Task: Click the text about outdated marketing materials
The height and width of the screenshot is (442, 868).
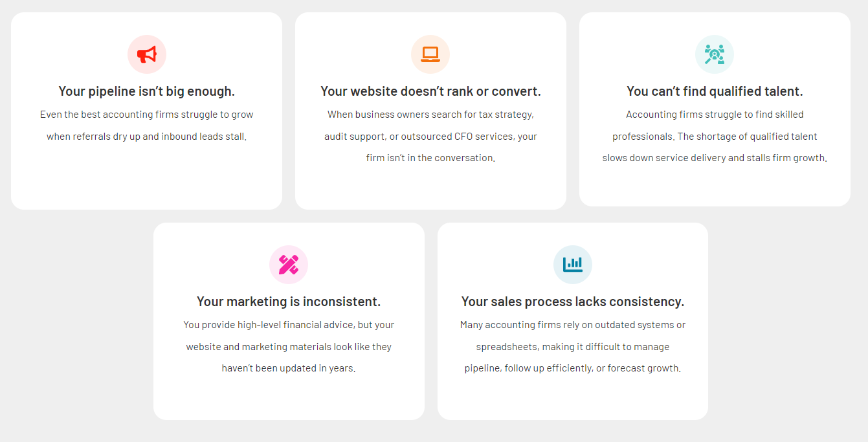Action: 289,347
